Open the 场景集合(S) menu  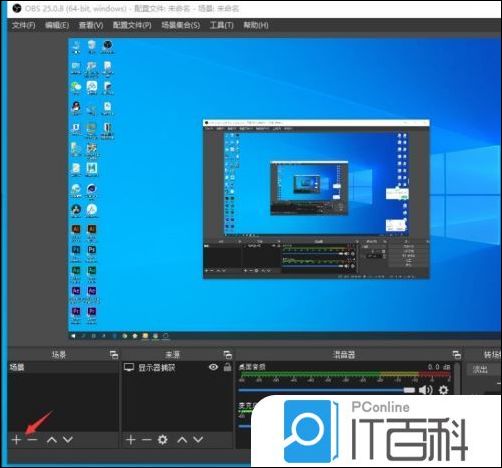click(181, 25)
